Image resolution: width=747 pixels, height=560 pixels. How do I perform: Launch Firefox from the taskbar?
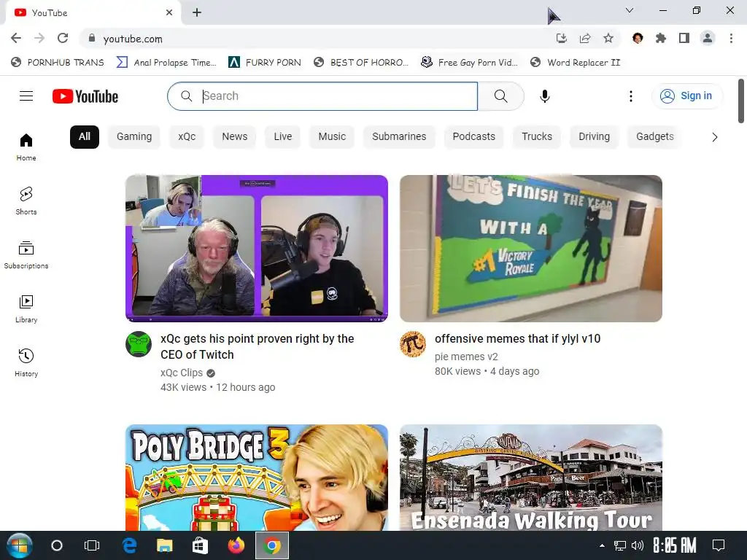pos(236,545)
